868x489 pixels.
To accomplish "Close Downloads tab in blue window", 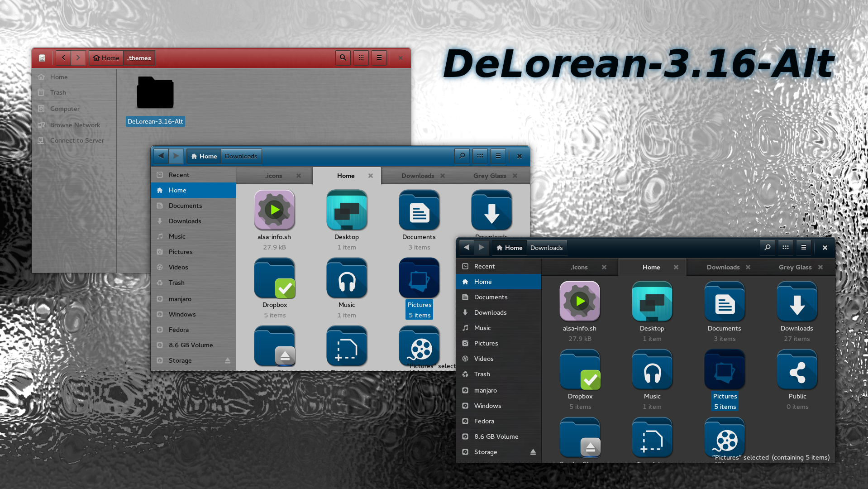I will [x=443, y=176].
